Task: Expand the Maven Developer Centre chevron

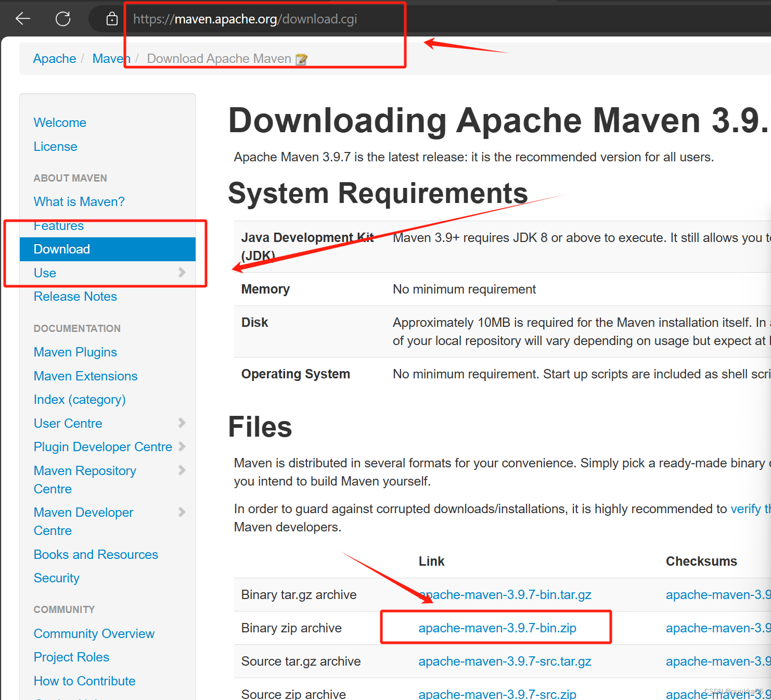Action: pyautogui.click(x=182, y=512)
